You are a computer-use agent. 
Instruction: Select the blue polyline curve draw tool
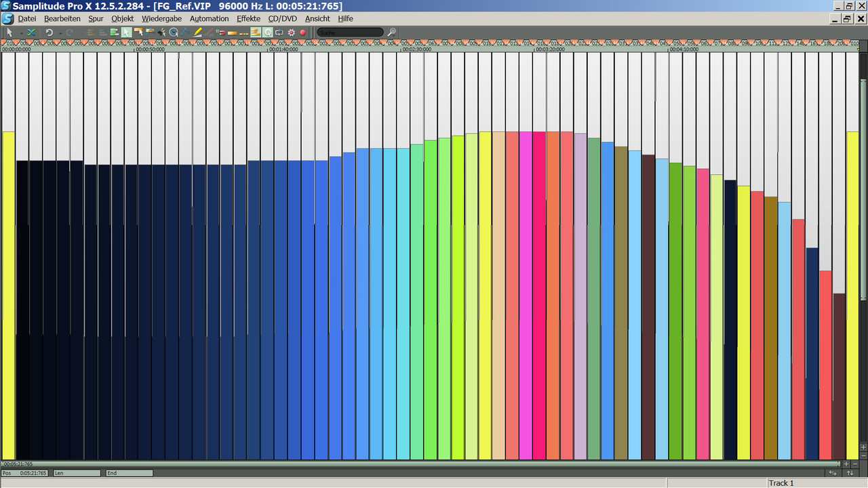pyautogui.click(x=186, y=32)
